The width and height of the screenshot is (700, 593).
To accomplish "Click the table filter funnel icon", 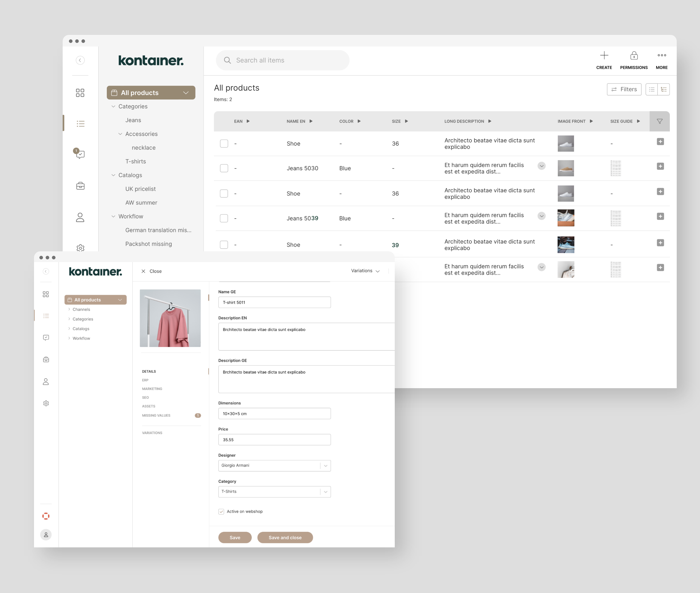I will click(659, 121).
